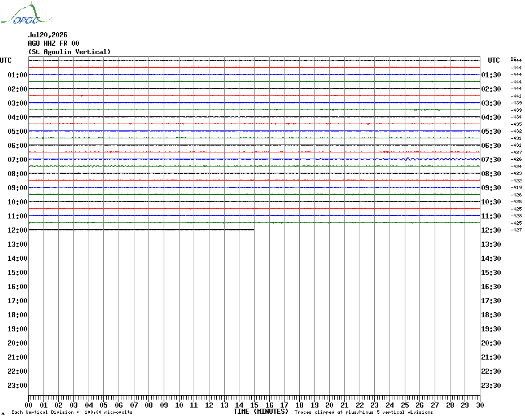Viewport: 525px width, 420px height.
Task: Click the 18:30 half-hour label
Action: [x=491, y=315]
